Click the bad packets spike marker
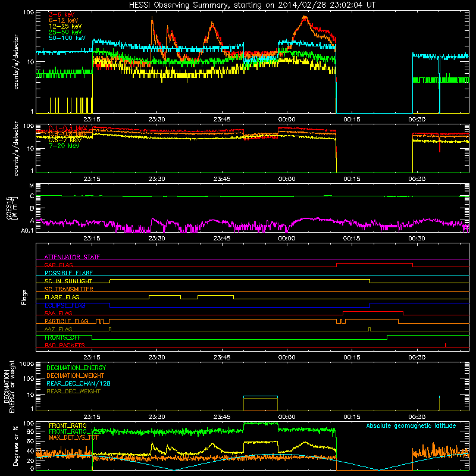The width and height of the screenshot is (476, 476). tap(445, 345)
